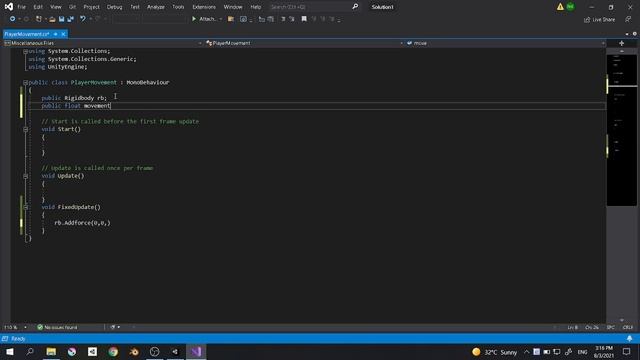Collapse the Update() method block
The height and width of the screenshot is (360, 640).
click(25, 176)
